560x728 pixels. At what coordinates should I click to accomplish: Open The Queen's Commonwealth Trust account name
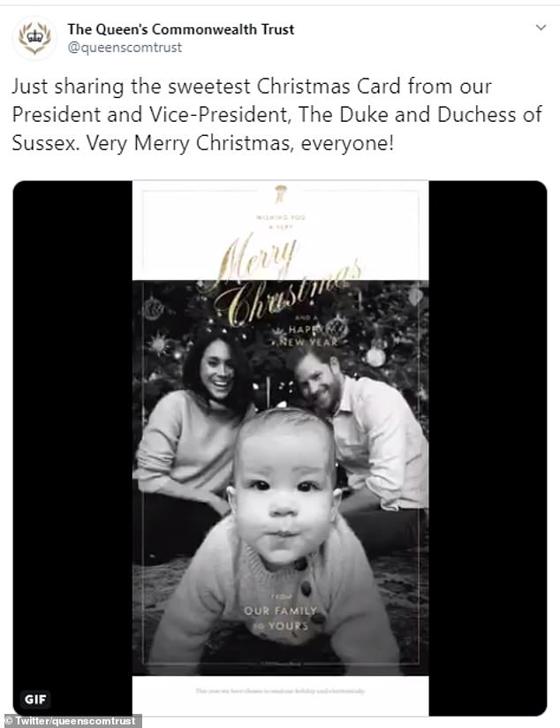click(181, 29)
